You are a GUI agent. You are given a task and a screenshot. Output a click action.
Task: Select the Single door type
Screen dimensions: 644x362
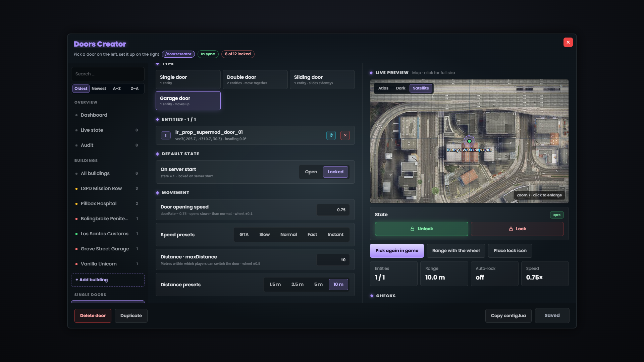coord(188,80)
